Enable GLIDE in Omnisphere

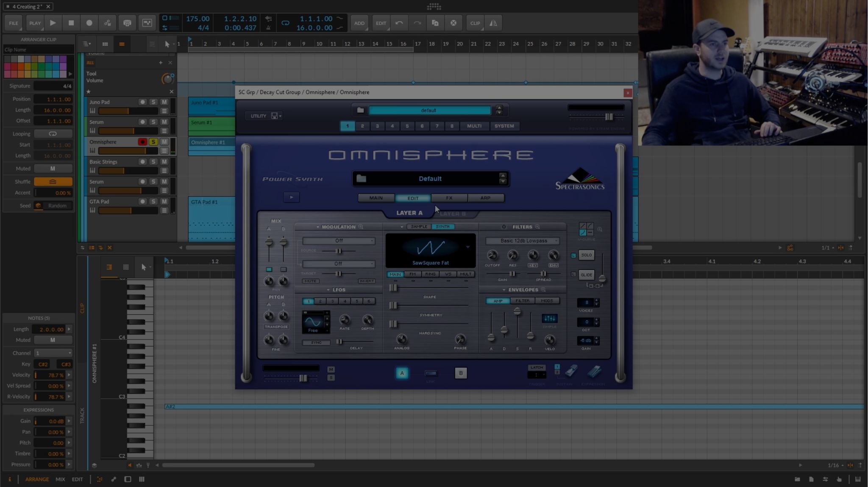point(586,275)
